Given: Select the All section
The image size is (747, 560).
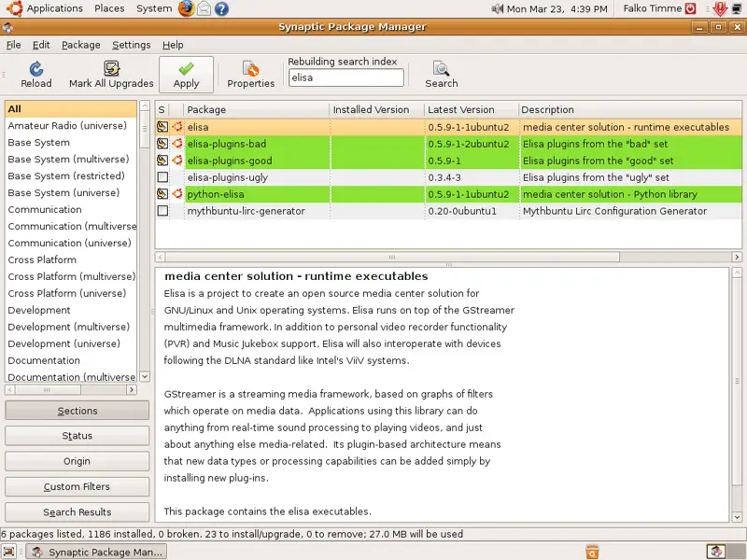Looking at the screenshot, I should pos(71,108).
